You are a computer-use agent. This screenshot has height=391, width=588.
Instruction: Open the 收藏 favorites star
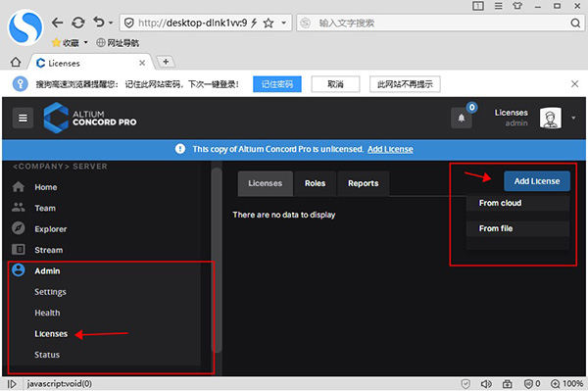pos(56,43)
